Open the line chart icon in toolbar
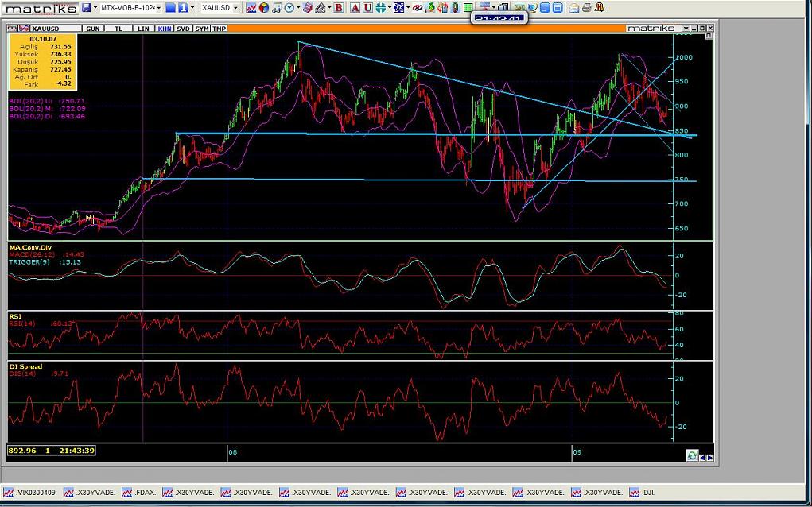Screen dimensions: 812x507 click(x=251, y=7)
